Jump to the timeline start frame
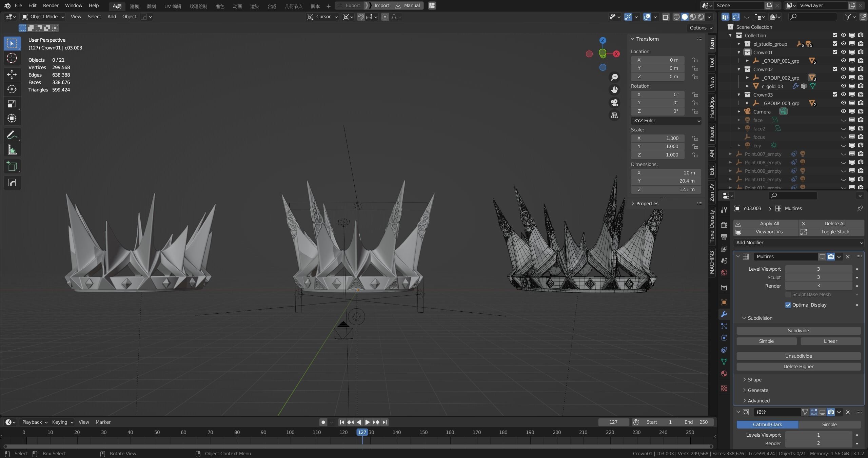 point(342,422)
